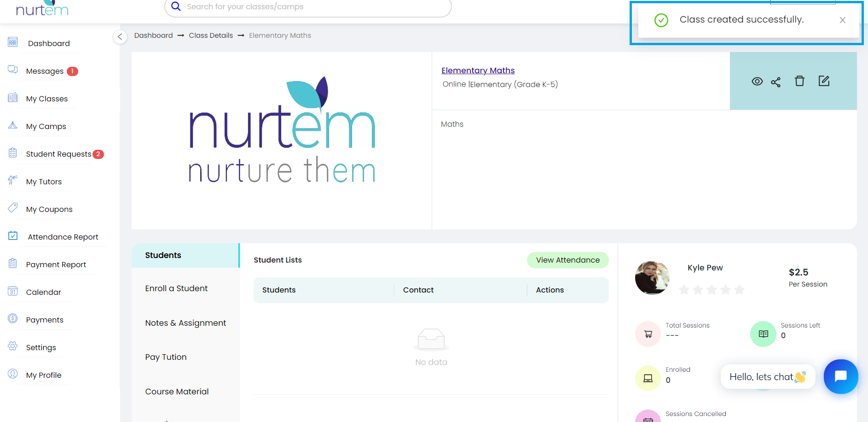Screen dimensions: 868x422
Task: Dismiss the success notification
Action: (842, 20)
